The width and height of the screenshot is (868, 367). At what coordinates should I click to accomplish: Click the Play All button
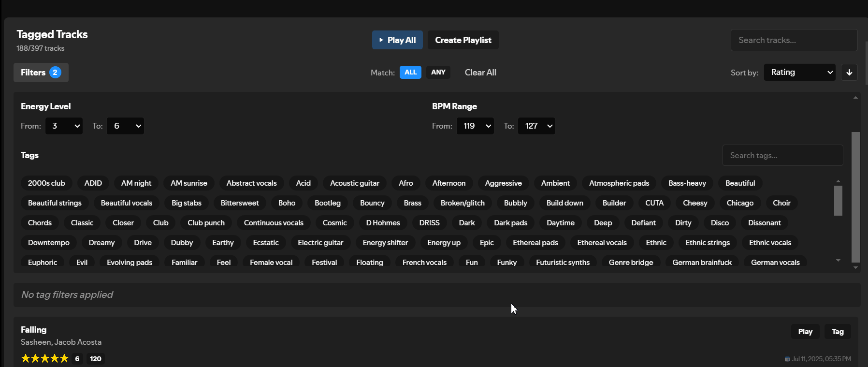coord(397,40)
